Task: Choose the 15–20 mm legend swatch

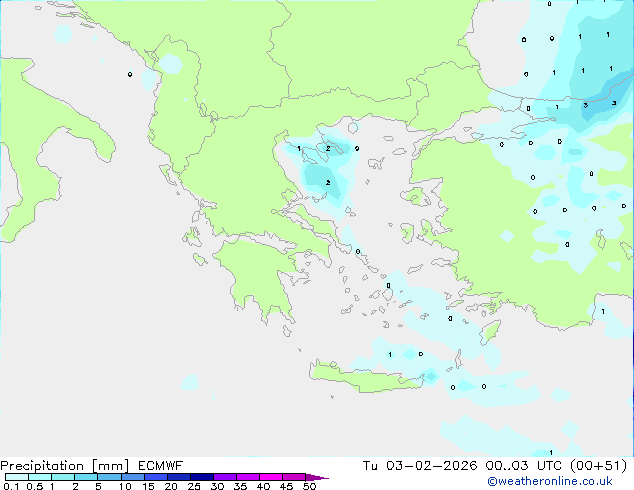Action: [x=156, y=477]
